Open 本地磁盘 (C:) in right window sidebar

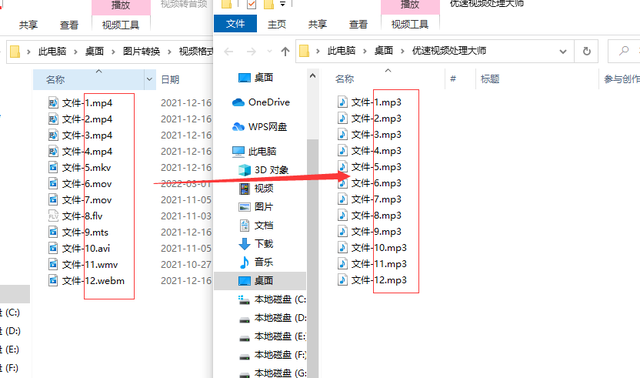pos(272,299)
